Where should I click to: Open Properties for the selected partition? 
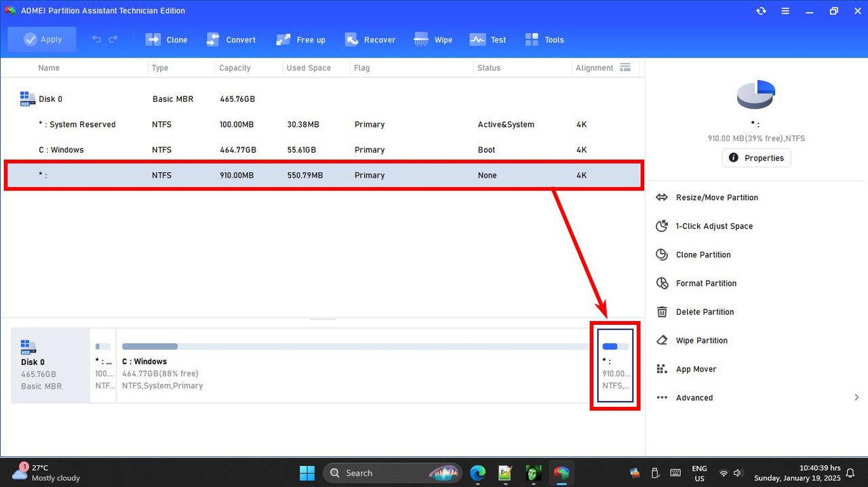[755, 157]
